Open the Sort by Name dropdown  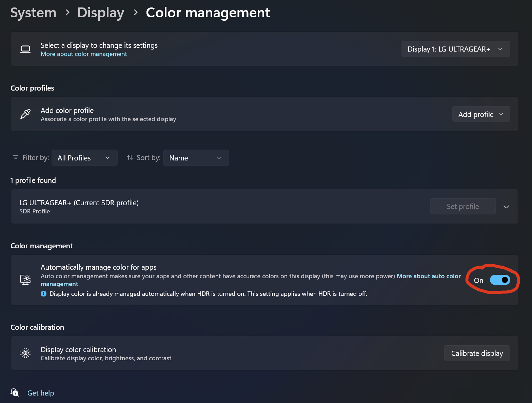pos(196,158)
